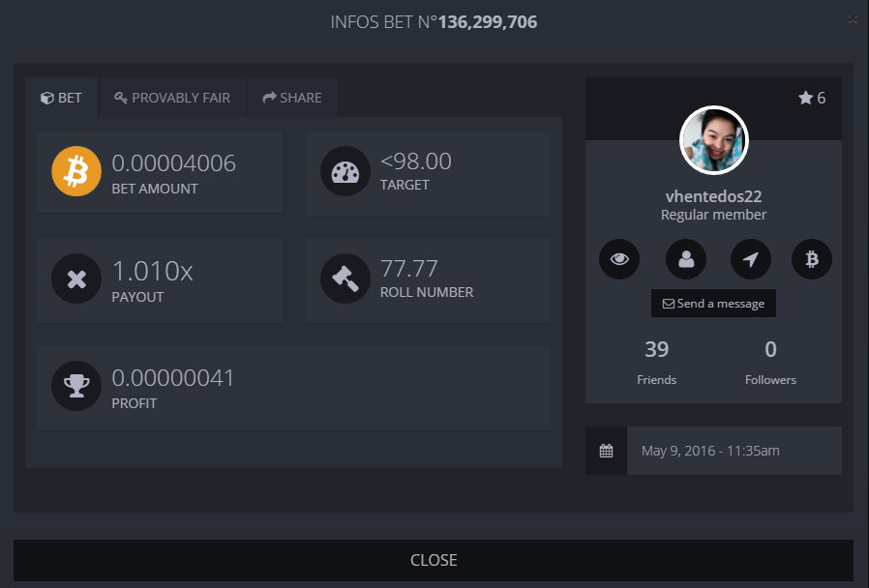Click the star rating icon
The height and width of the screenshot is (588, 869).
click(x=805, y=98)
